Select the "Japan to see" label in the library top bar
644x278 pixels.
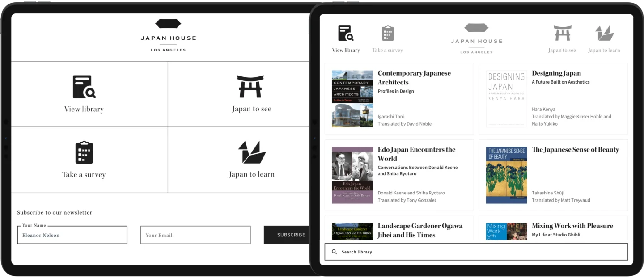point(562,51)
